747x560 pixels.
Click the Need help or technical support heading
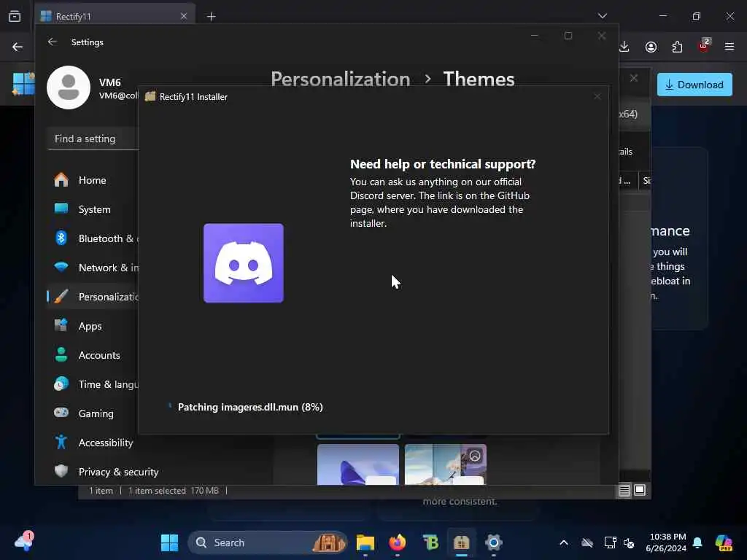click(443, 164)
